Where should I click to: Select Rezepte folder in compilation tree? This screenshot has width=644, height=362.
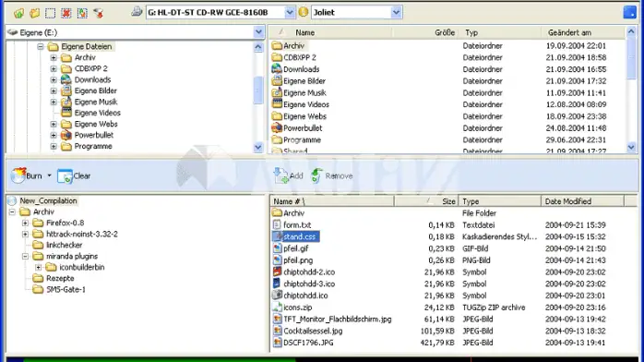click(60, 278)
